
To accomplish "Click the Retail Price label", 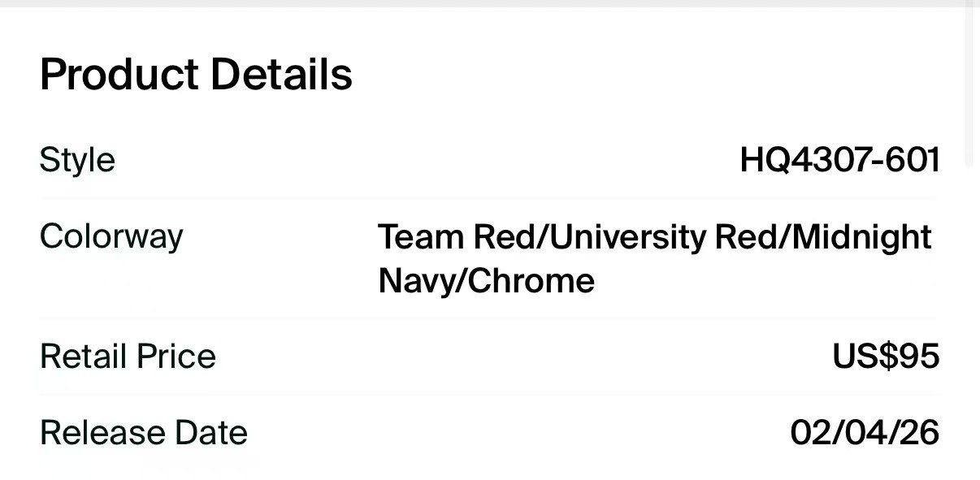I will [128, 357].
